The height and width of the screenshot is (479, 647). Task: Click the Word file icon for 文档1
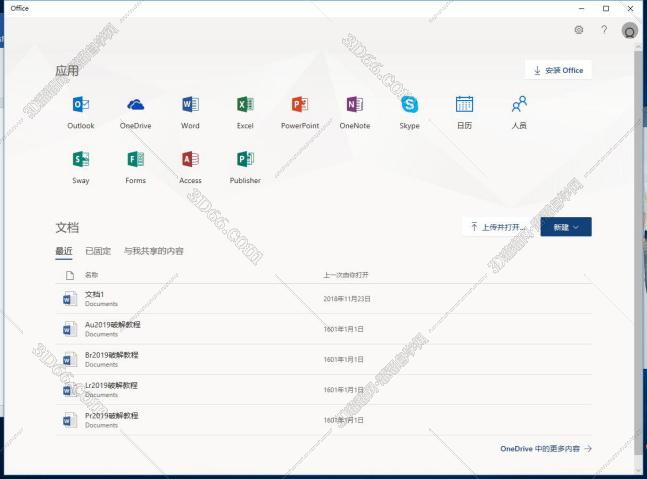(69, 299)
